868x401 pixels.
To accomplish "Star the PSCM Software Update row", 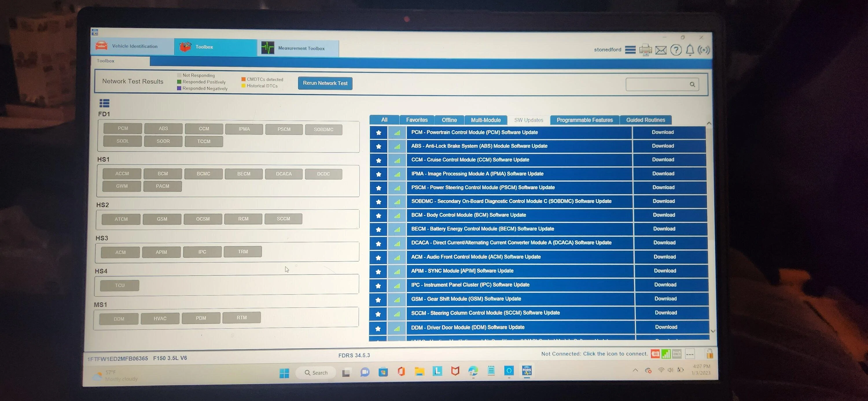I will pyautogui.click(x=378, y=188).
